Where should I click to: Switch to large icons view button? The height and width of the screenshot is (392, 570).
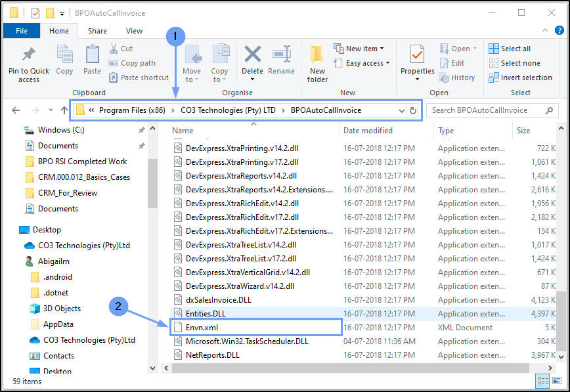(556, 381)
